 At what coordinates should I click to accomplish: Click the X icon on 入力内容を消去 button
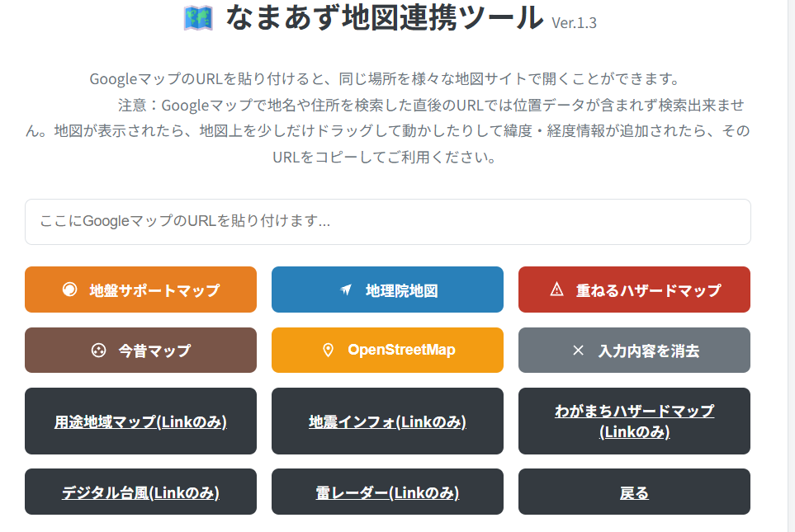click(x=578, y=351)
